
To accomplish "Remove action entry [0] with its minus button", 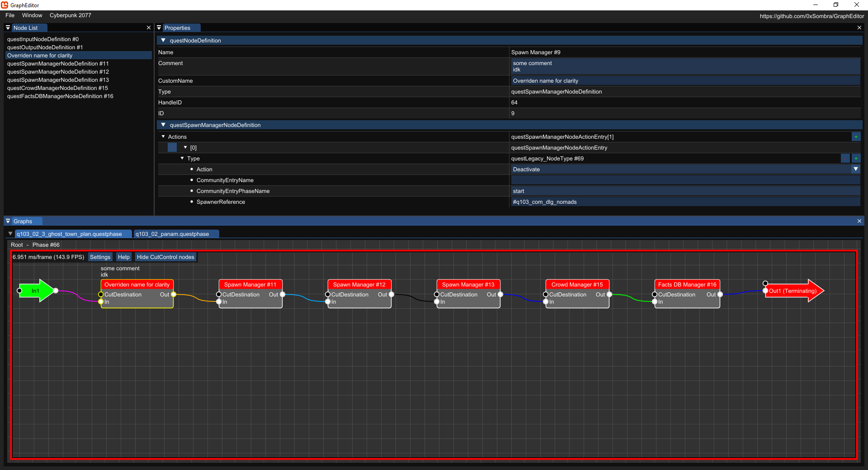I will click(x=172, y=147).
